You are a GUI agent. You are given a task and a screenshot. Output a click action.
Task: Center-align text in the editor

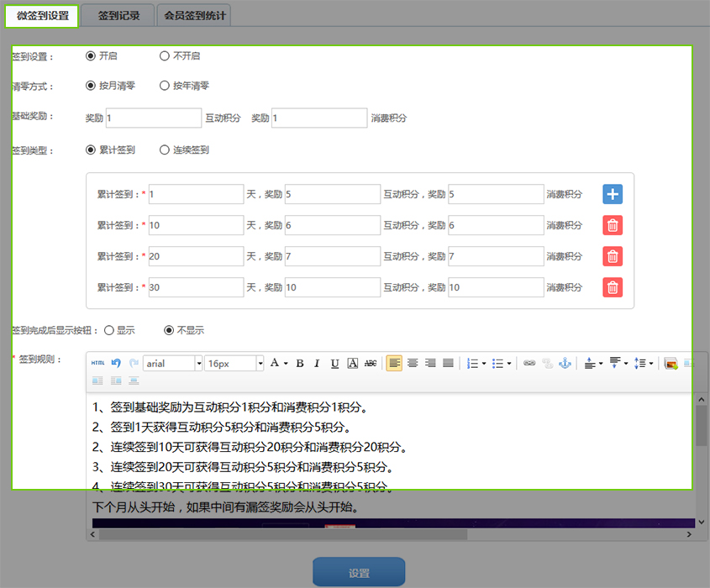coord(413,364)
